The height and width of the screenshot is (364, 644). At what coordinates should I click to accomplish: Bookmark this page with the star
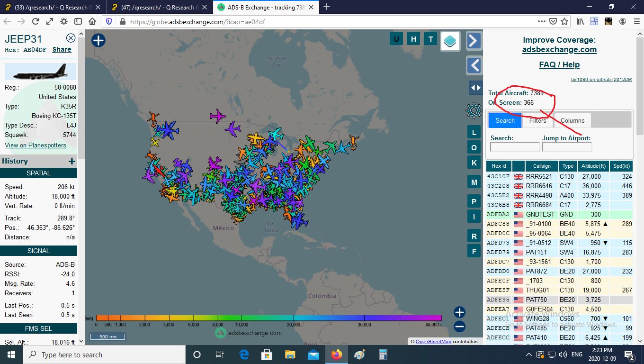point(564,21)
